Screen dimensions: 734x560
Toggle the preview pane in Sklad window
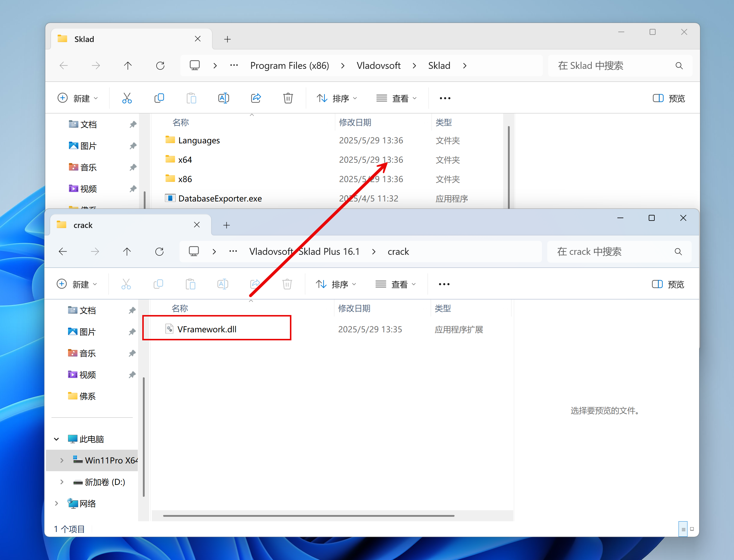pyautogui.click(x=669, y=98)
